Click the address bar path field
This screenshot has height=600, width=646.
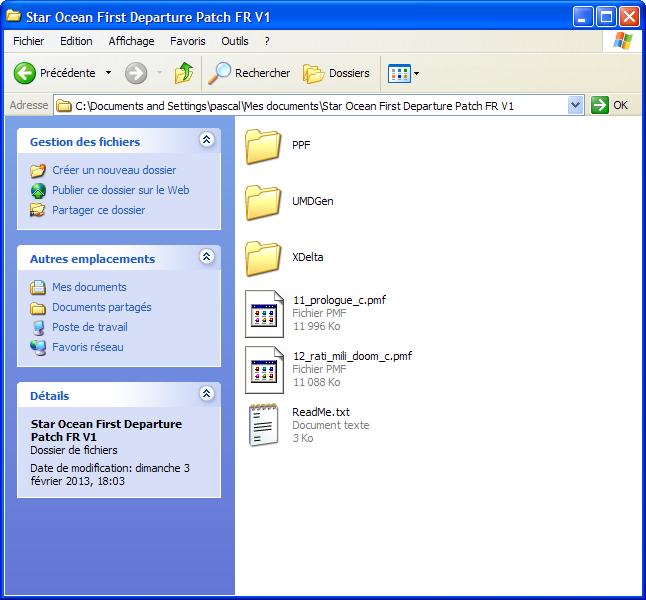pyautogui.click(x=318, y=106)
